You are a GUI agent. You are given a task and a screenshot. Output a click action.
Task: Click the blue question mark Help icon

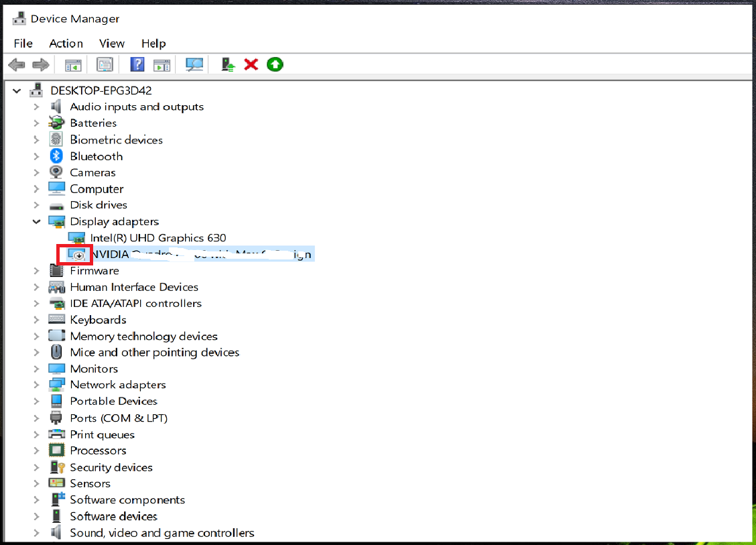(137, 64)
